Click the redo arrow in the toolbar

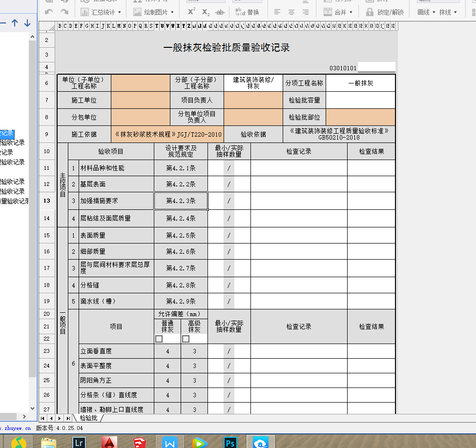tap(64, 12)
